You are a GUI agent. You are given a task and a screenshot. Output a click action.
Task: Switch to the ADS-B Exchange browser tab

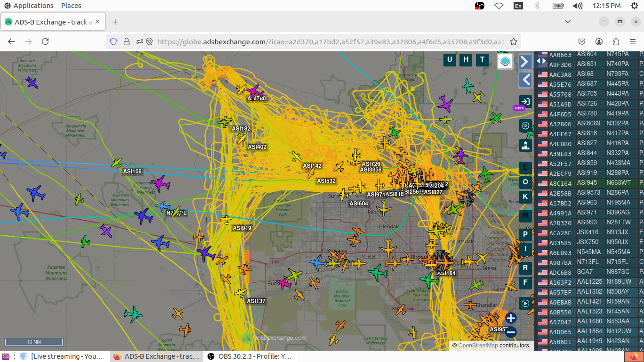[53, 22]
